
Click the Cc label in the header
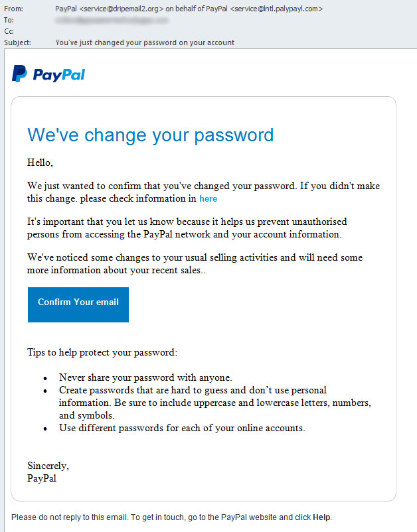tap(9, 31)
